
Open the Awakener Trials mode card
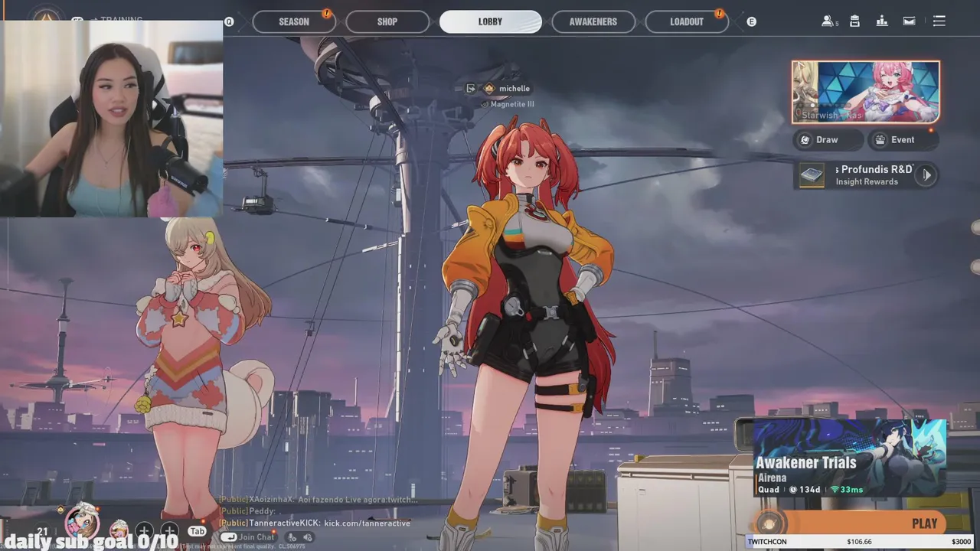pos(850,458)
